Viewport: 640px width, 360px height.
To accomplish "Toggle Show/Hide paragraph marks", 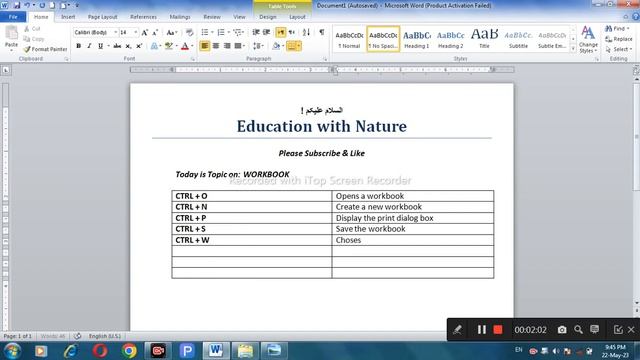I will click(322, 32).
